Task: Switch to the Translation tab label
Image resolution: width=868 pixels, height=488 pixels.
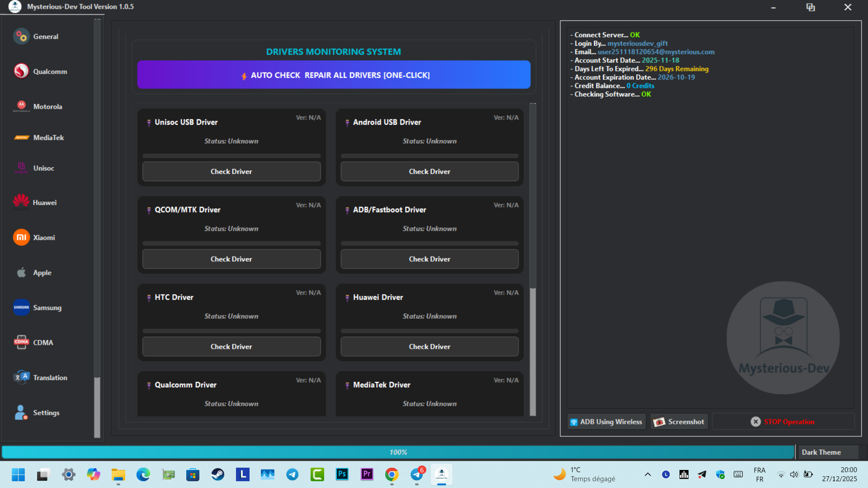Action: [x=50, y=378]
